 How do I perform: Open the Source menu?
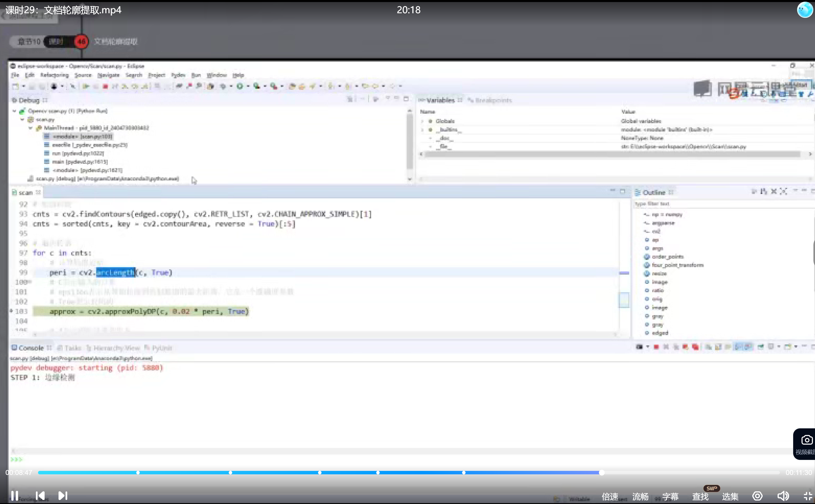pos(83,75)
